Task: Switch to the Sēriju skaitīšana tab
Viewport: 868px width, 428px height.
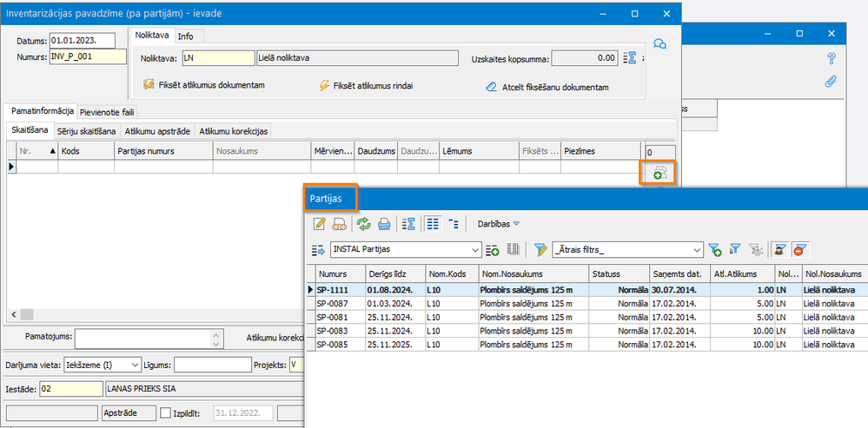Action: click(88, 131)
